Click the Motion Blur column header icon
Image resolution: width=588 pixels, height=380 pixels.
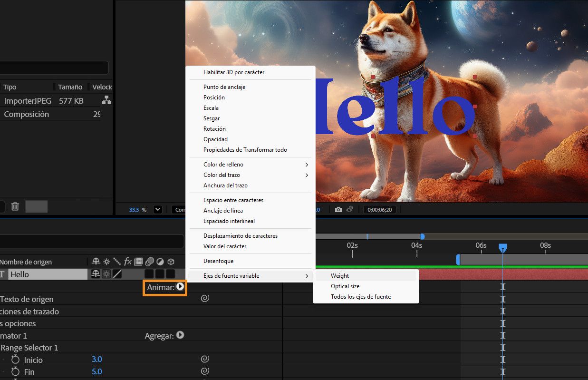(150, 262)
